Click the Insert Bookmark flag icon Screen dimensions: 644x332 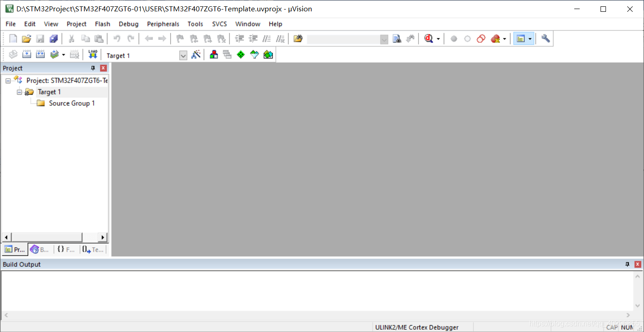click(x=180, y=39)
